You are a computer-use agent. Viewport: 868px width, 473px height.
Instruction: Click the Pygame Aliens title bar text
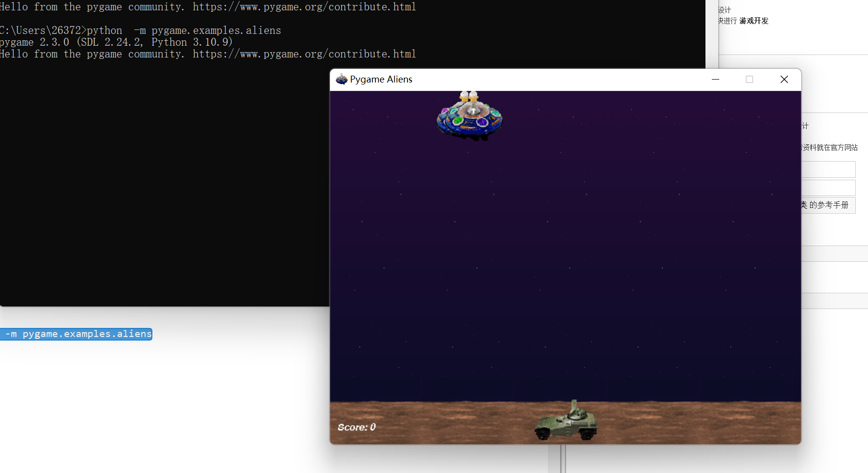(381, 80)
